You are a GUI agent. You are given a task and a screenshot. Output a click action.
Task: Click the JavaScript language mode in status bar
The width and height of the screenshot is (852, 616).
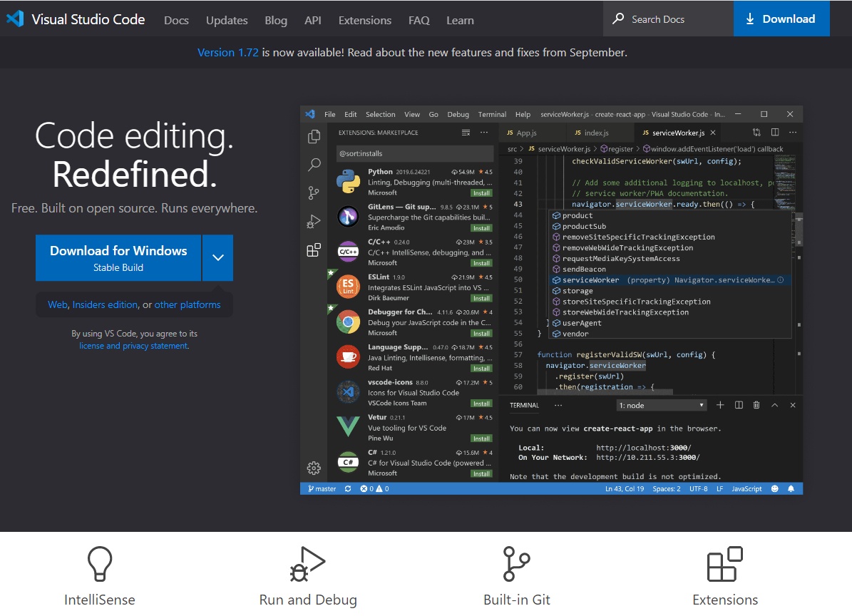pos(746,489)
